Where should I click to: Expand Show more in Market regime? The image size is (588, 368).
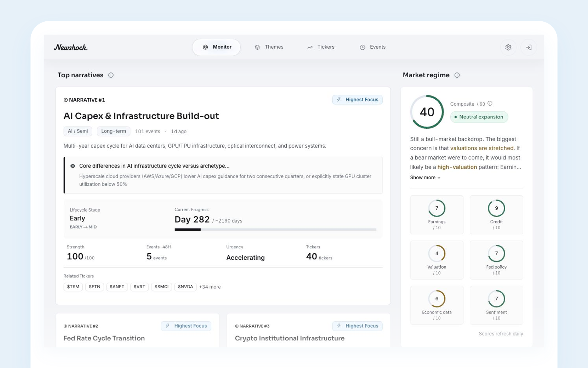[425, 177]
